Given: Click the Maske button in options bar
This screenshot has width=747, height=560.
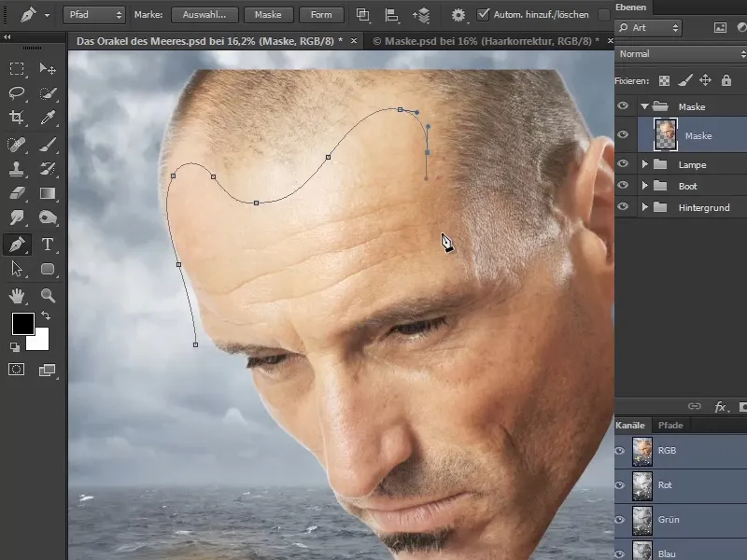Looking at the screenshot, I should tap(268, 15).
